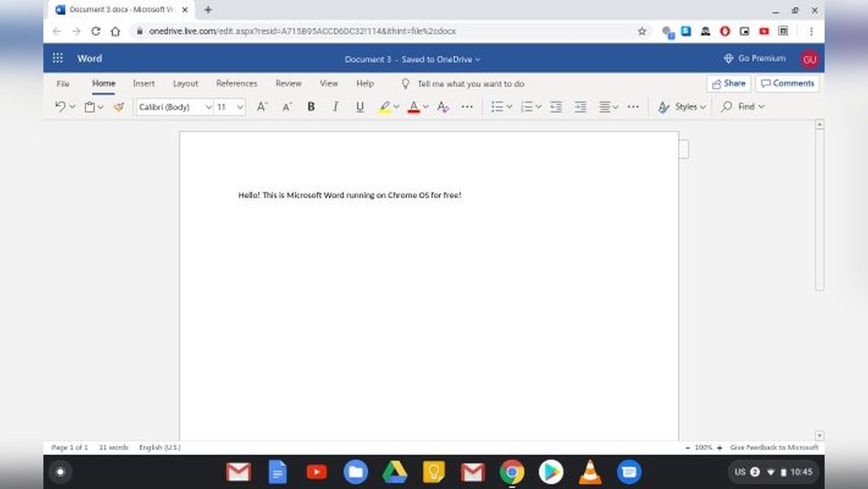Click the 11 words count
The image size is (868, 489).
point(114,447)
